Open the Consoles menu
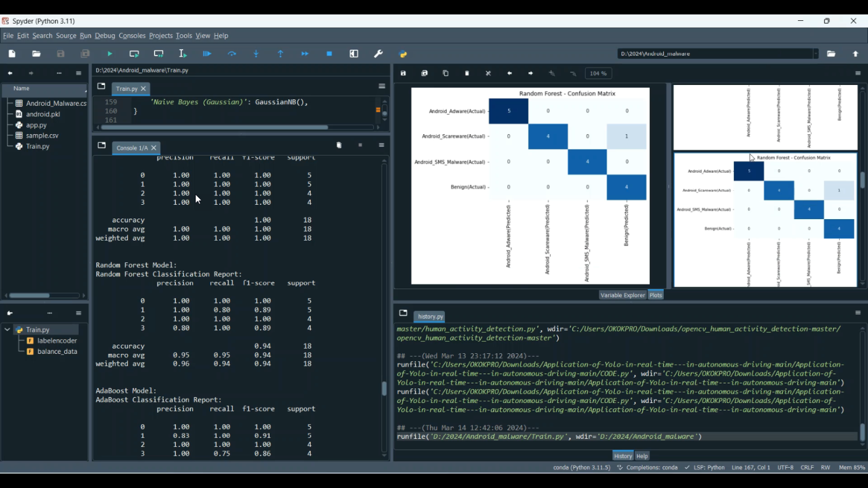868x488 pixels. (x=132, y=36)
